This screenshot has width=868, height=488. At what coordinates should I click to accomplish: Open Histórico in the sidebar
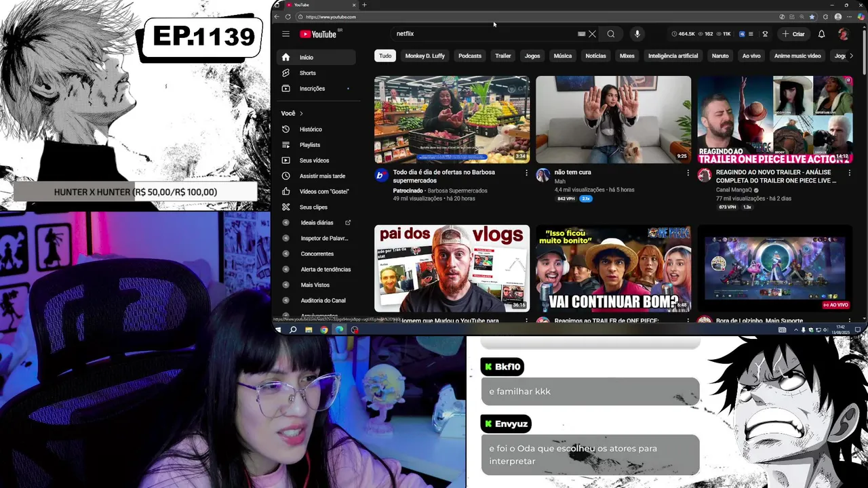click(317, 129)
